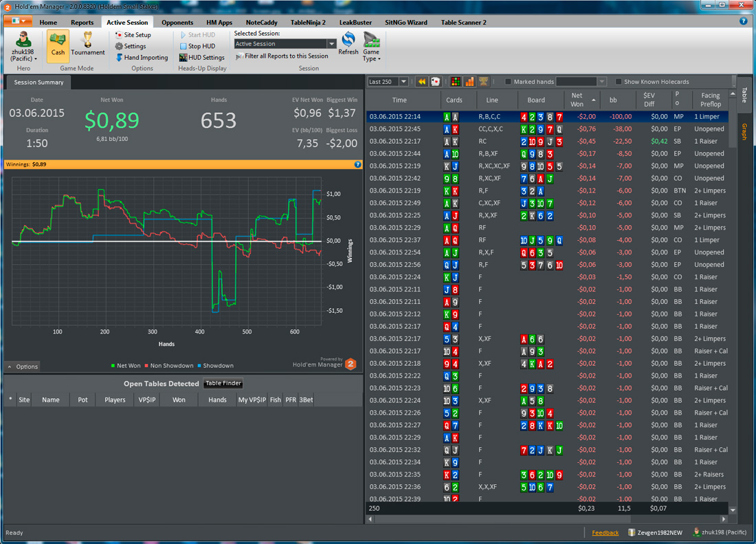Viewport: 756px width, 544px height.
Task: Click the Winnings: $0,89 orange bar
Action: click(184, 164)
